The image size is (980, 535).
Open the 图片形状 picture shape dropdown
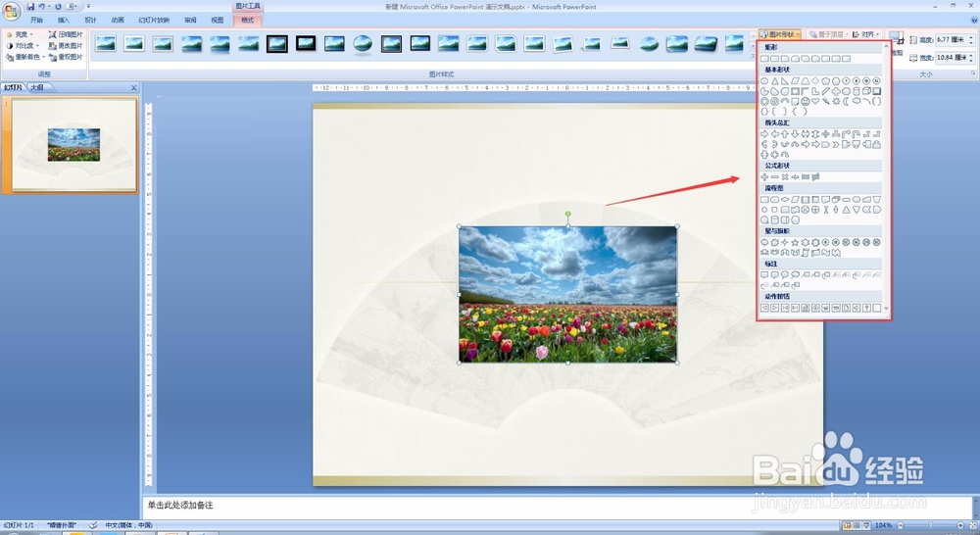pos(780,34)
